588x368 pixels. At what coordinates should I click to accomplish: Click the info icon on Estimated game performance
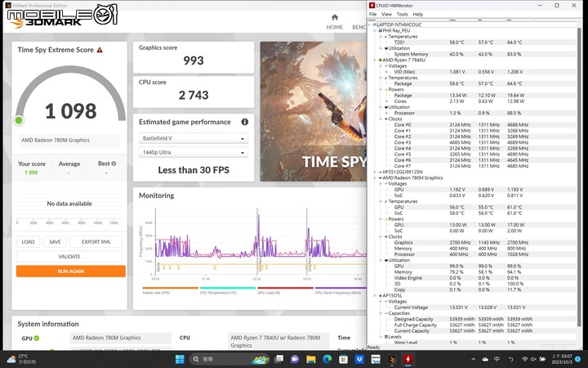coord(245,122)
